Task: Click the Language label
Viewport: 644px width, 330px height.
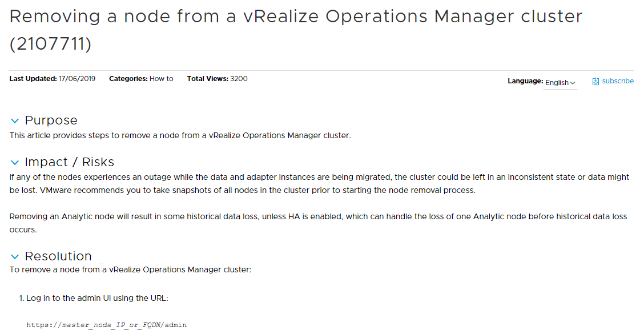Action: (x=525, y=81)
